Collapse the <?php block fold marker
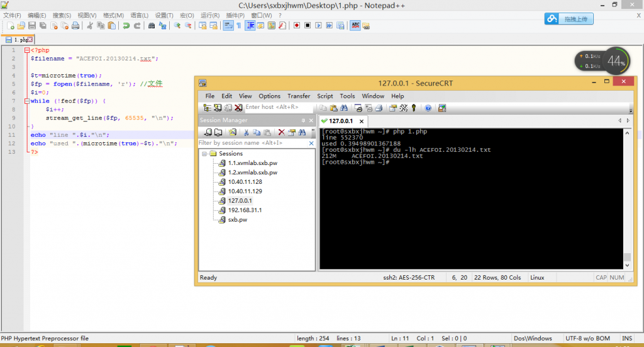644x347 pixels. (26, 50)
